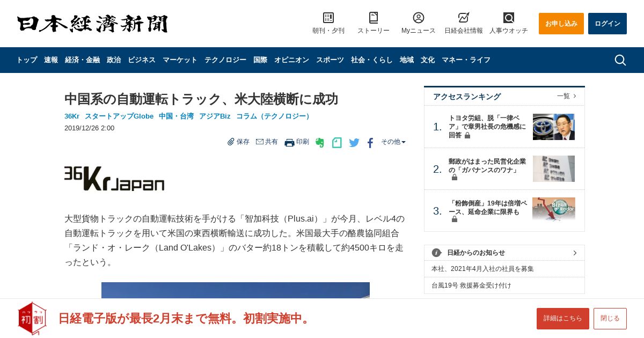Screen dimensions: 644x338
Task: Click the Biz Radar thumbnail
Action: coord(554,209)
